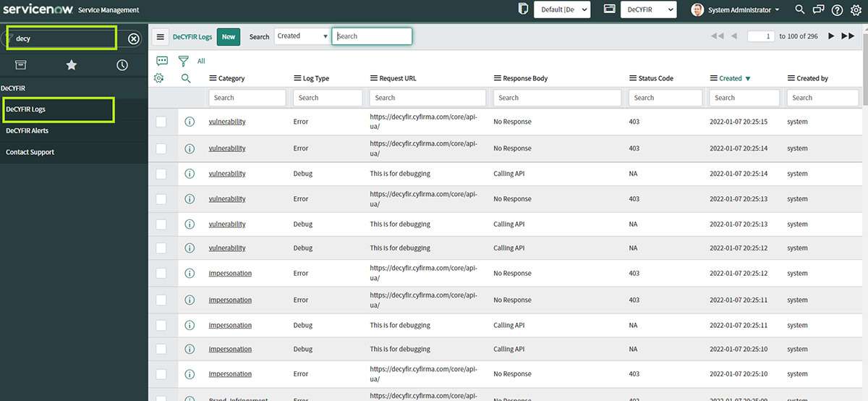Select checkbox for 20:25:14 Debug row

pos(161,174)
